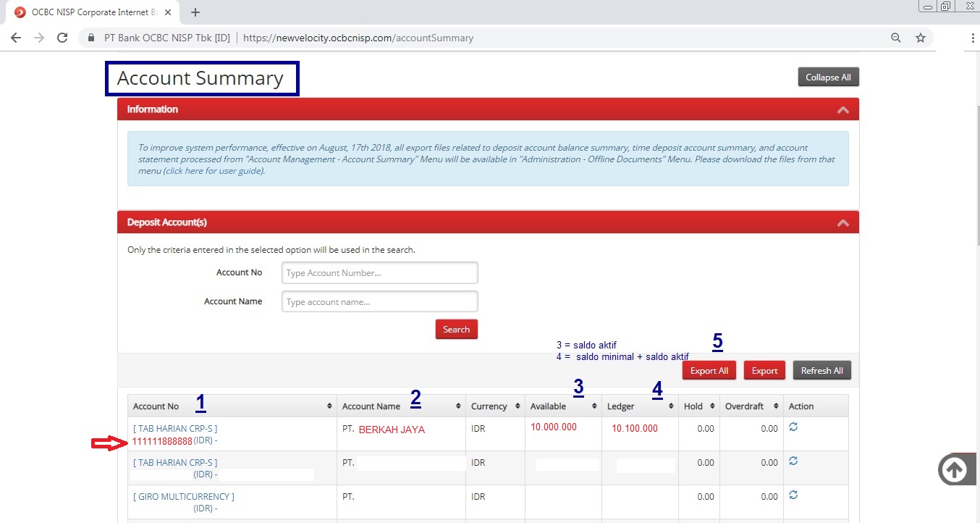Open account 111111888888 TAB HARIAN CRP-S link
This screenshot has width=980, height=523.
tap(175, 435)
